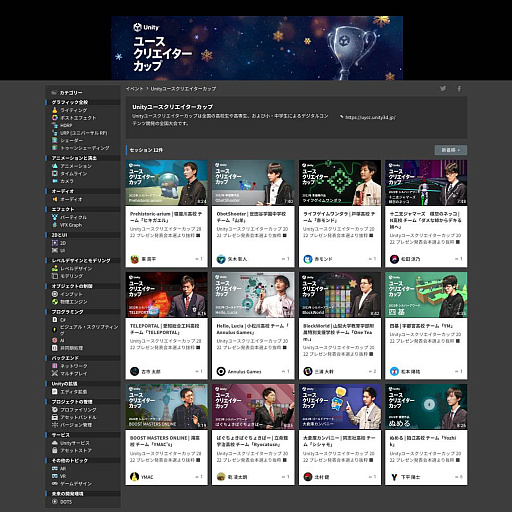Open the Hello, Lucia session thumbnail
Image resolution: width=512 pixels, height=512 pixels.
click(253, 294)
